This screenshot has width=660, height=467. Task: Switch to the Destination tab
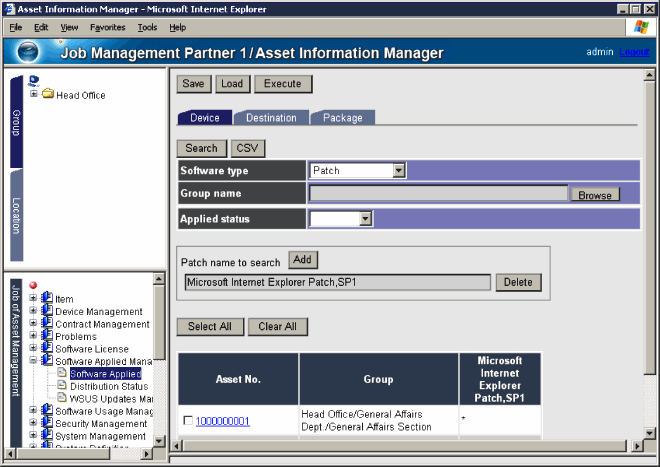(x=271, y=118)
